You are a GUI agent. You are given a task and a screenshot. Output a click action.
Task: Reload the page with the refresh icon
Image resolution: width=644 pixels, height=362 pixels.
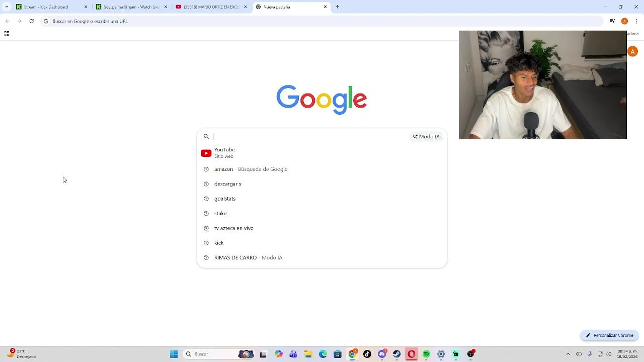(31, 21)
